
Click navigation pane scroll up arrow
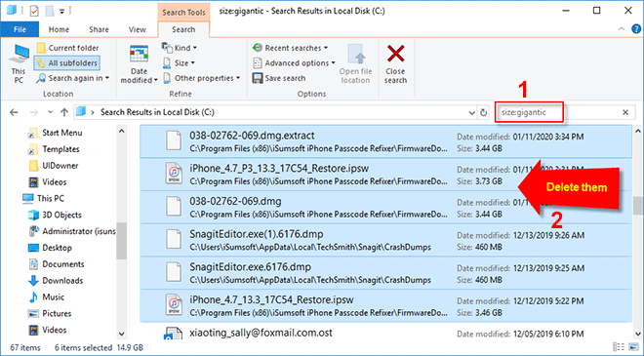pos(121,132)
